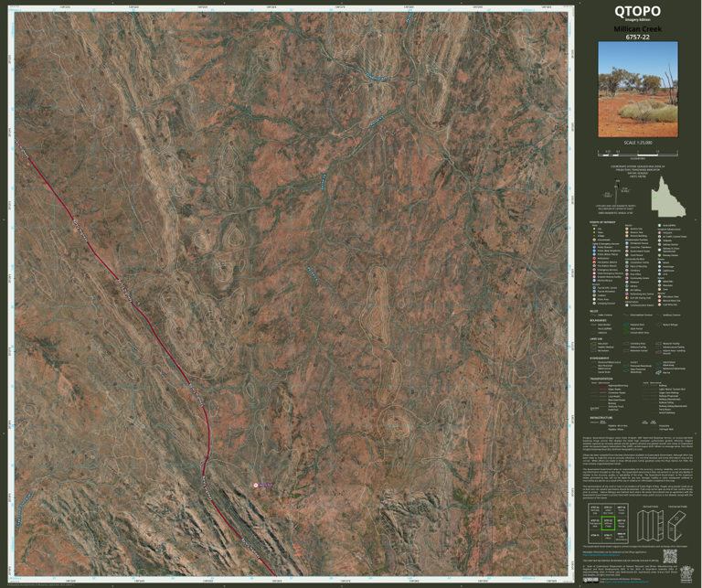Click the red Ambulance legend icon

pos(594,259)
